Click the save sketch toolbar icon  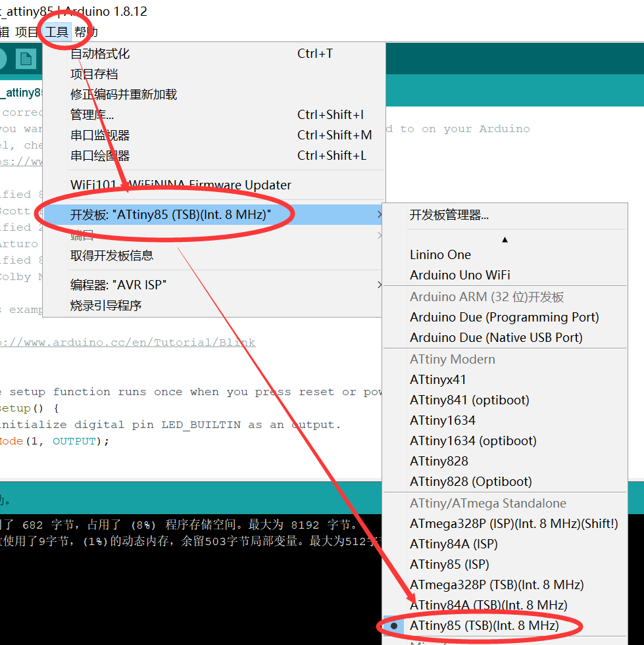pyautogui.click(x=26, y=59)
